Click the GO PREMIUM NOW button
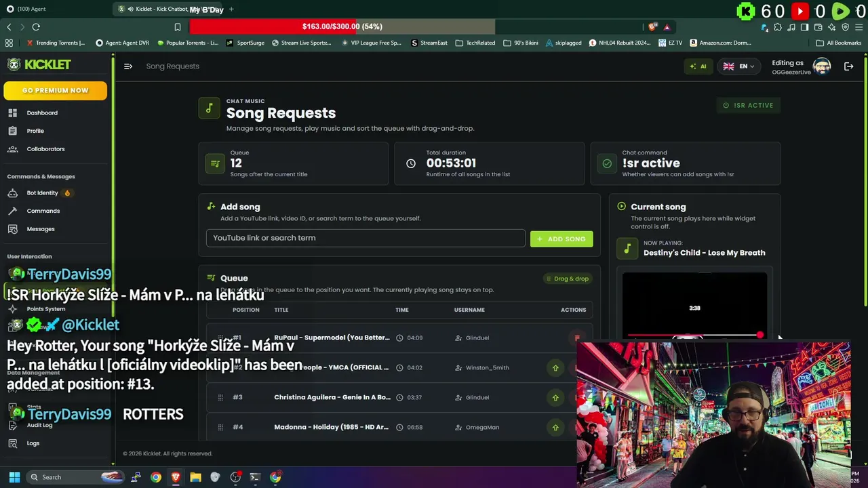This screenshot has height=488, width=868. coord(55,90)
